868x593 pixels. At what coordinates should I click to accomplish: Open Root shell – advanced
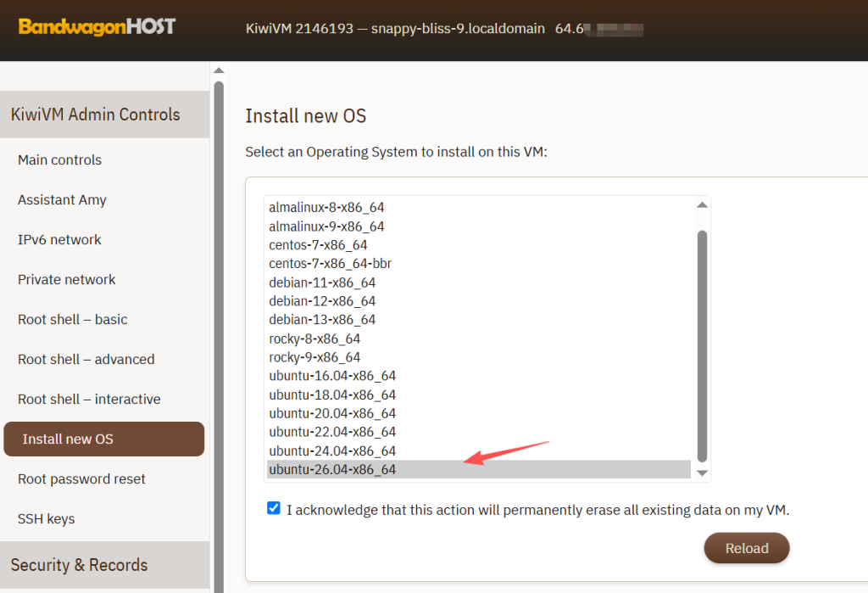coord(86,360)
